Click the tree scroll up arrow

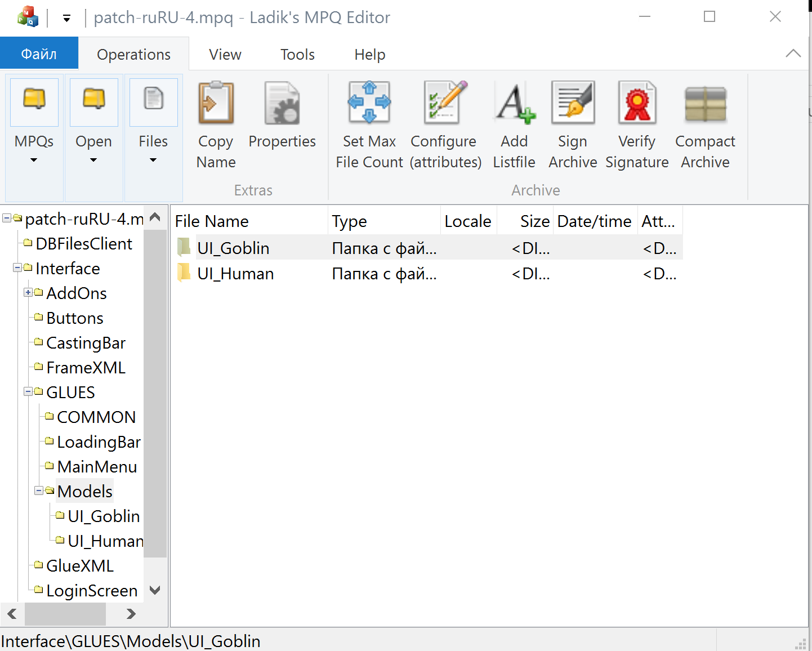(155, 217)
